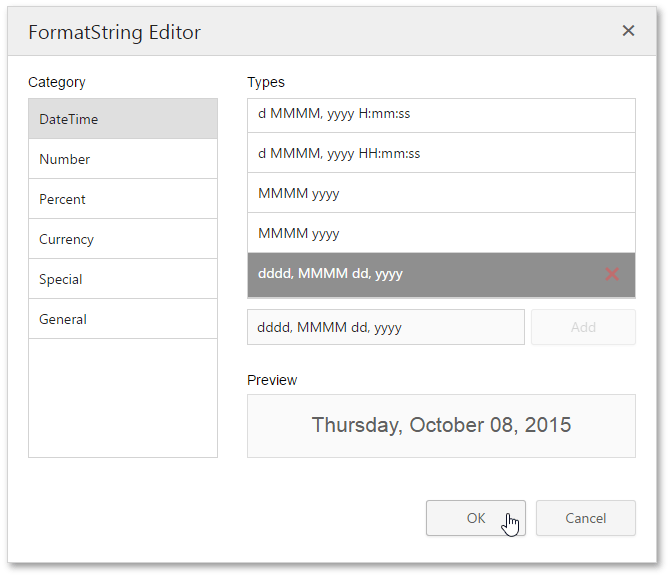This screenshot has width=670, height=577.
Task: Open the Currency category
Action: point(123,239)
